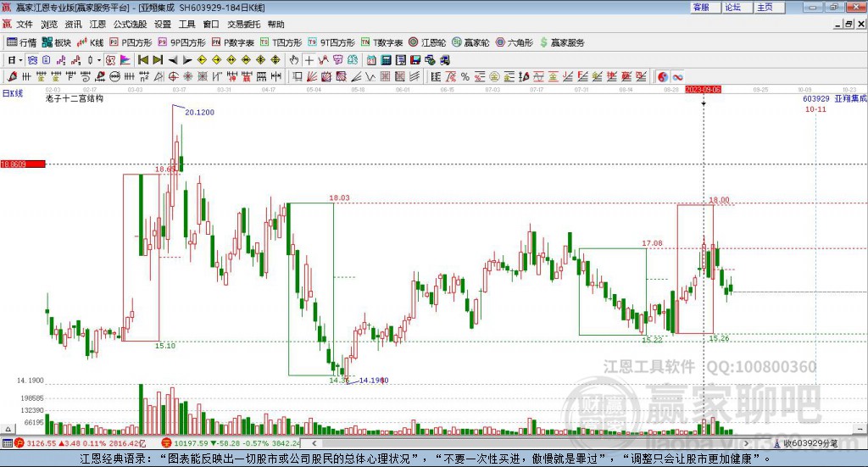Image resolution: width=868 pixels, height=467 pixels.
Task: Click the Shenzhen index 10197.59 status entry
Action: (x=231, y=442)
